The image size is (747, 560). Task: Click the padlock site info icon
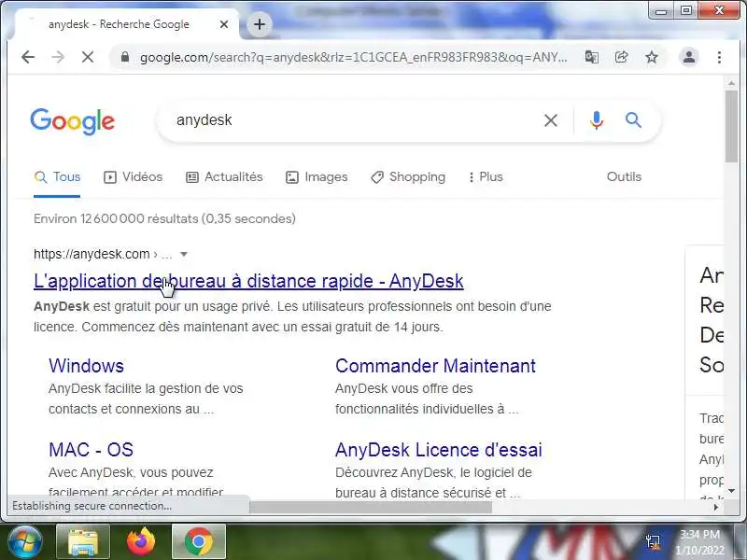[125, 57]
